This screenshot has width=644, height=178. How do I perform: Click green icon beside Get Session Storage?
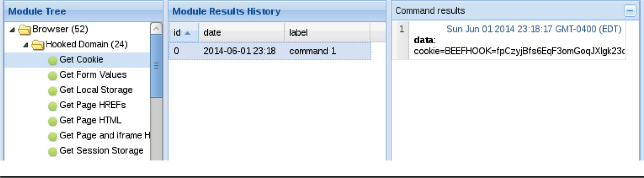53,151
